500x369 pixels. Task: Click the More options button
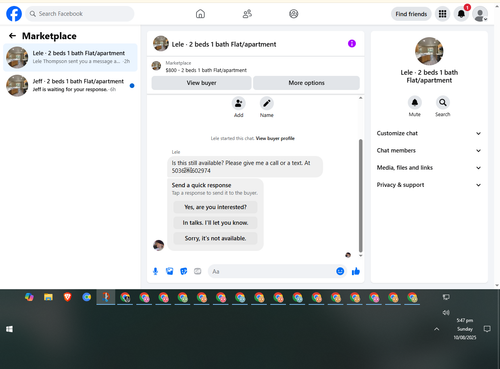coord(306,83)
